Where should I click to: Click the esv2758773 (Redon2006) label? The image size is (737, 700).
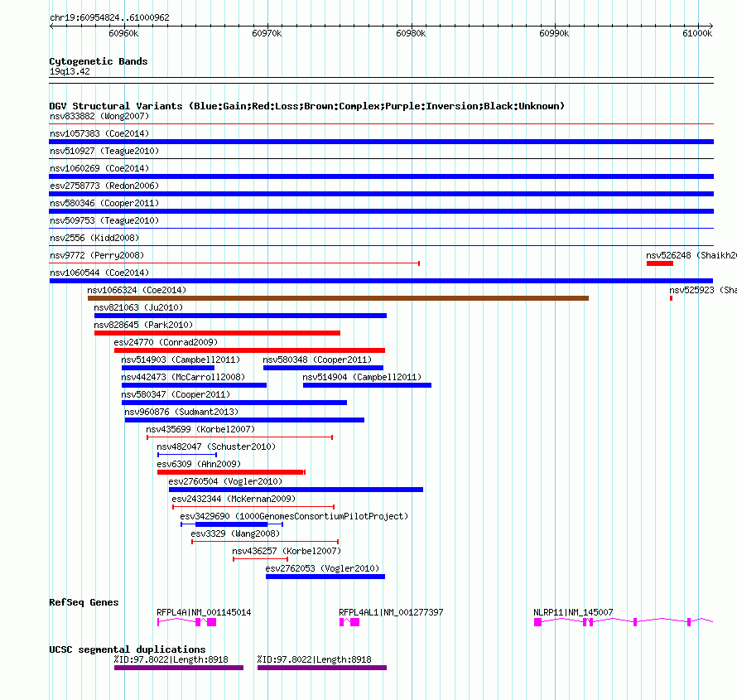(104, 186)
